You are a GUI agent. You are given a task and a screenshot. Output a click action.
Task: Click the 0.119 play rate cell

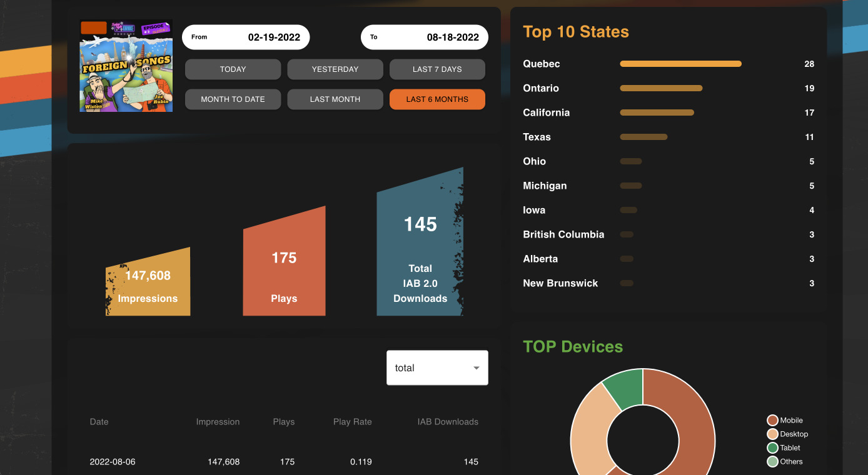click(361, 462)
